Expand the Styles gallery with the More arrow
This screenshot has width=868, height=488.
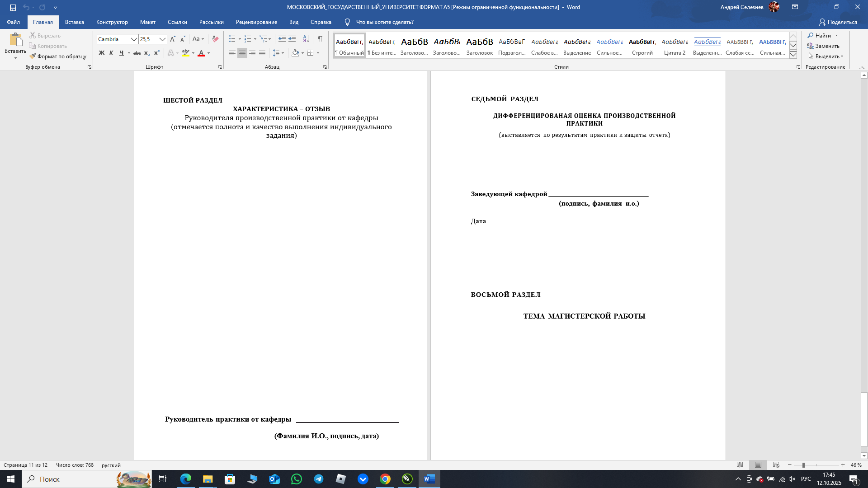click(793, 55)
